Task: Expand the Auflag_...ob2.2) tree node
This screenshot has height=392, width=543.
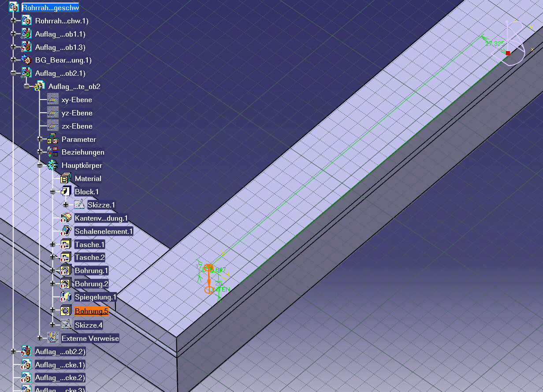Action: point(13,351)
